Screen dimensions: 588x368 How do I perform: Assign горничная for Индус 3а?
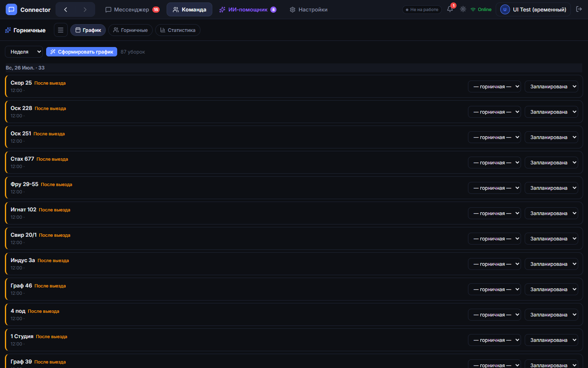[494, 264]
